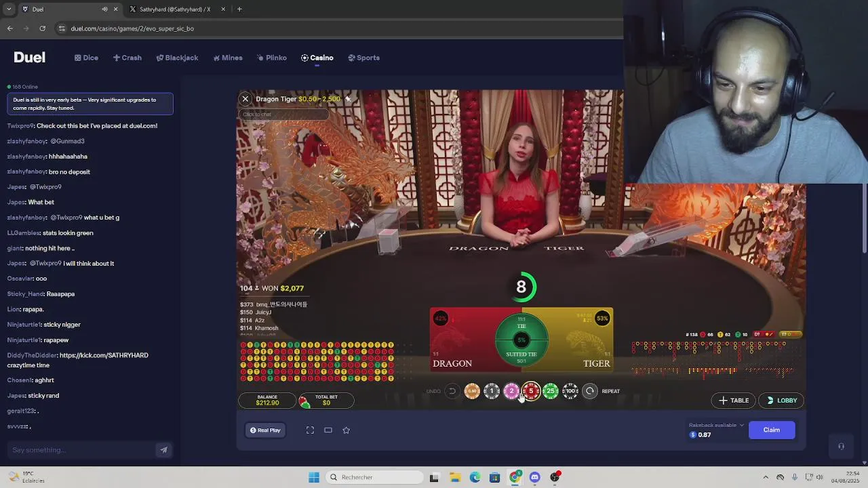868x488 pixels.
Task: Open Task View on the taskbar
Action: (x=434, y=477)
